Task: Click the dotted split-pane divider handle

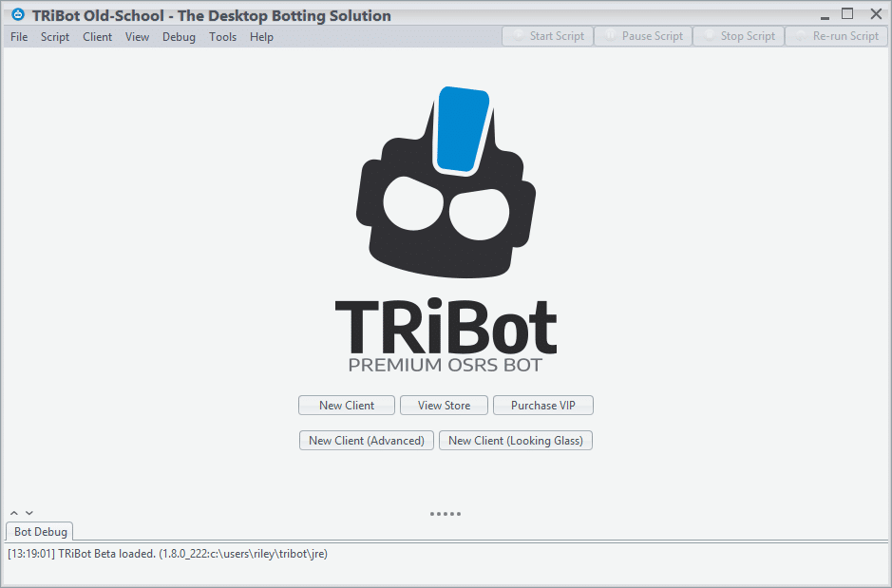Action: [446, 514]
